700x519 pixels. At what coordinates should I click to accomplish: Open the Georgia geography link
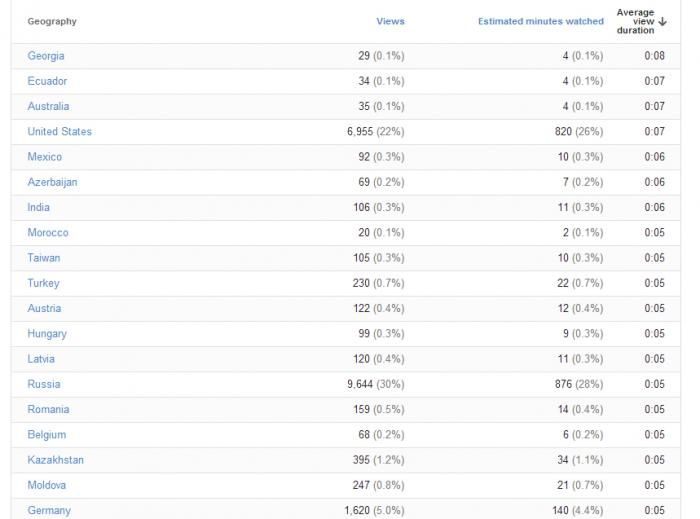[46, 56]
